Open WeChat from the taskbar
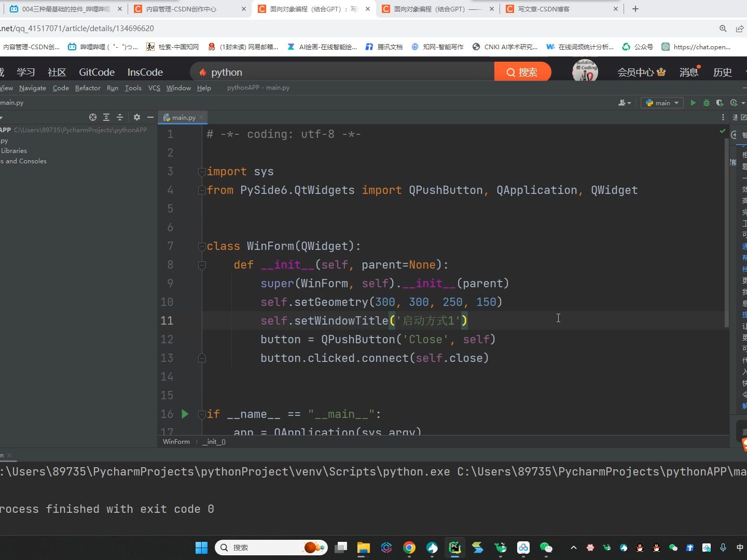Viewport: 747px width, 560px height. [x=546, y=548]
